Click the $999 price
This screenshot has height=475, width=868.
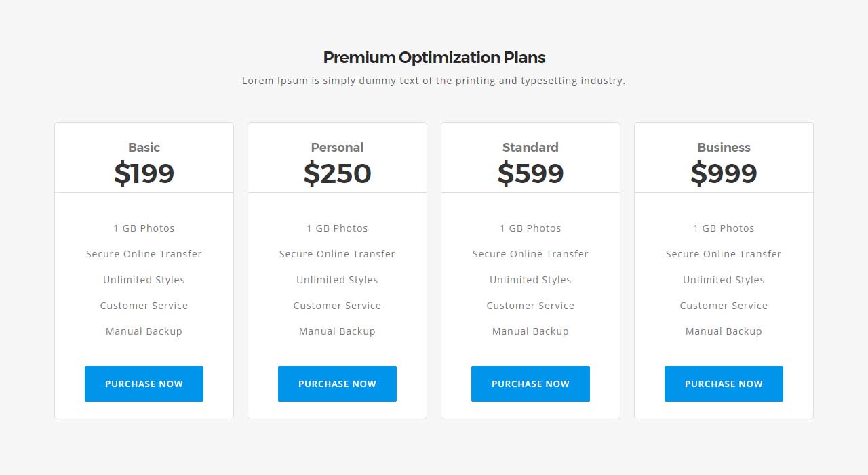point(724,173)
